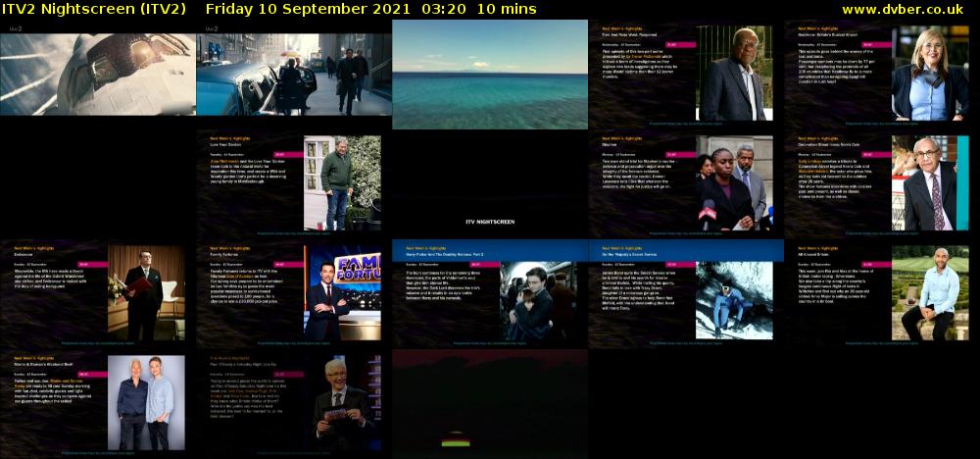
Task: Click the 'Friday 10 September 2021' date text
Action: pyautogui.click(x=308, y=10)
